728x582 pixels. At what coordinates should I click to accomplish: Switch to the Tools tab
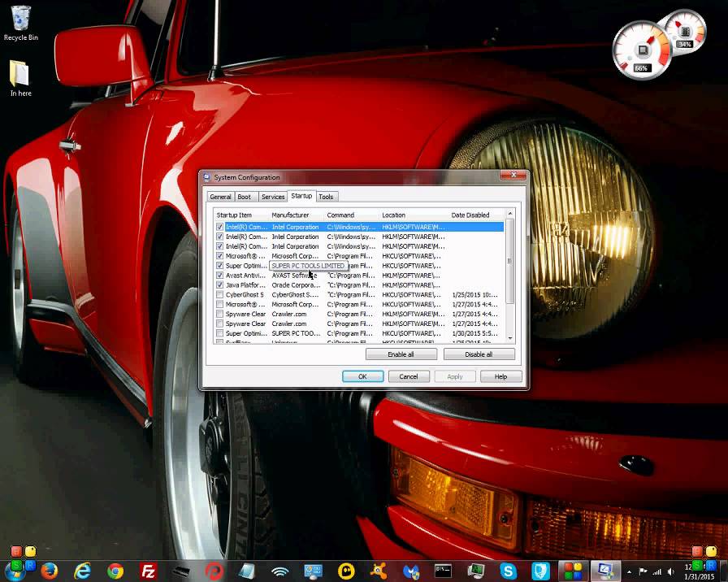point(327,197)
